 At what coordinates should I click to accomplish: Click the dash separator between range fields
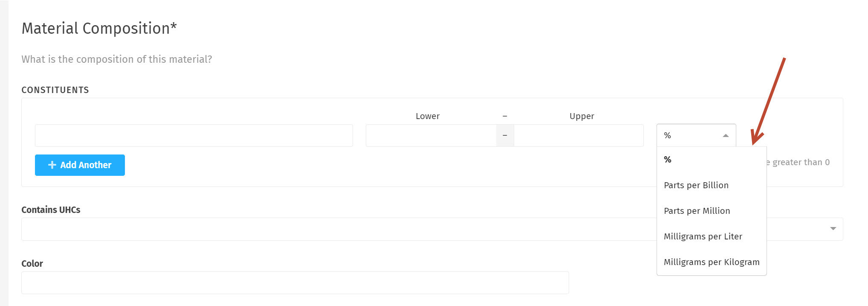[x=505, y=135]
